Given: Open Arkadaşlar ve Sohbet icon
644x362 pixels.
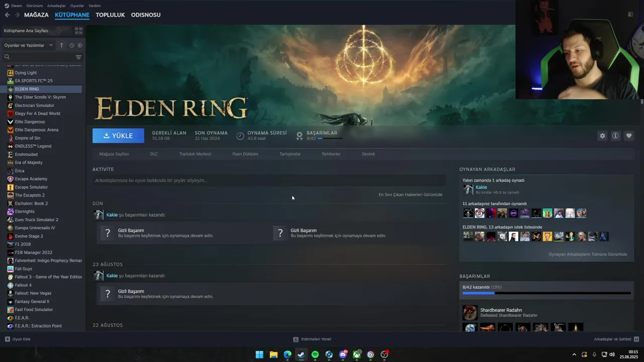Looking at the screenshot, I should tap(636, 339).
